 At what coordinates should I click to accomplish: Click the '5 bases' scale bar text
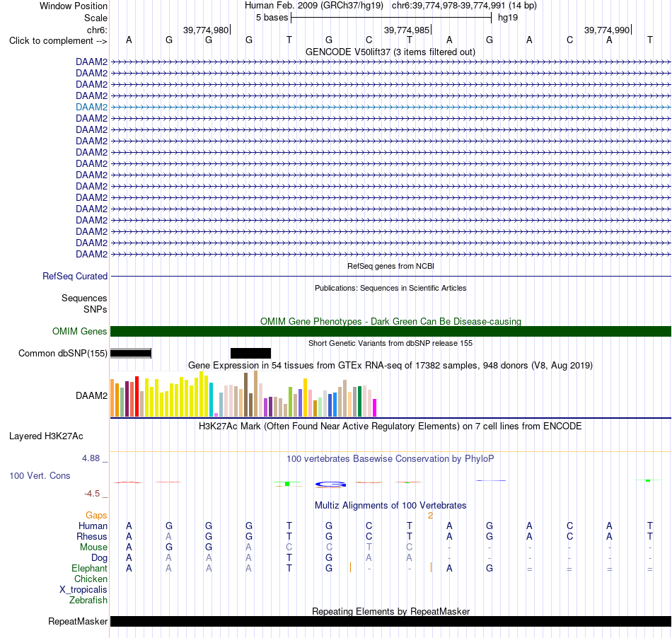tap(272, 18)
